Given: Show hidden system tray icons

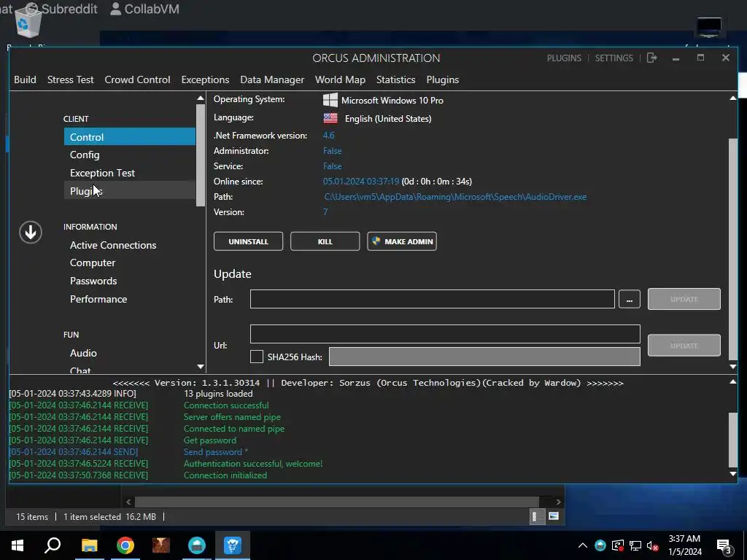Looking at the screenshot, I should [x=583, y=545].
